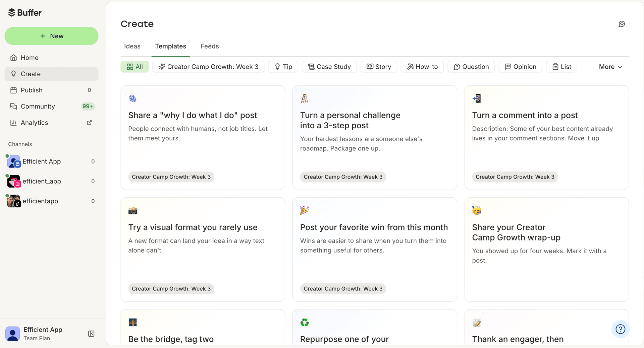
Task: Click efficientapp TikTok avatar
Action: click(x=14, y=201)
